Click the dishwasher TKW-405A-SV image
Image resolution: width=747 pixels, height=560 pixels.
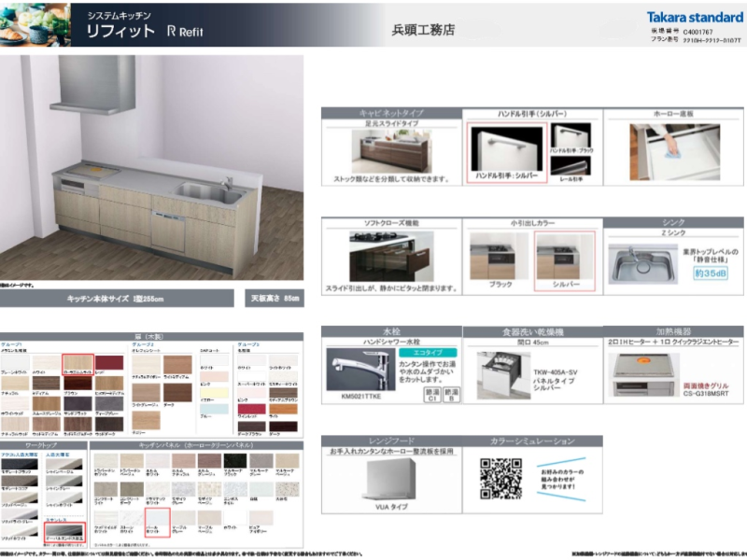point(503,375)
